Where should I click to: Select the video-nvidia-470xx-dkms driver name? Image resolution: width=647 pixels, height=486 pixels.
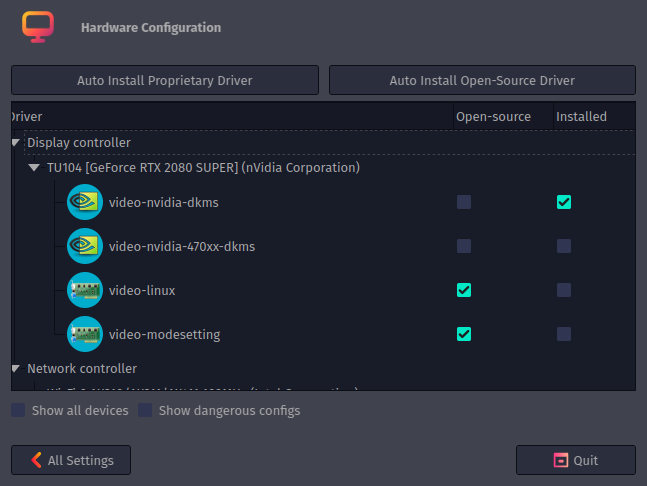pos(182,247)
